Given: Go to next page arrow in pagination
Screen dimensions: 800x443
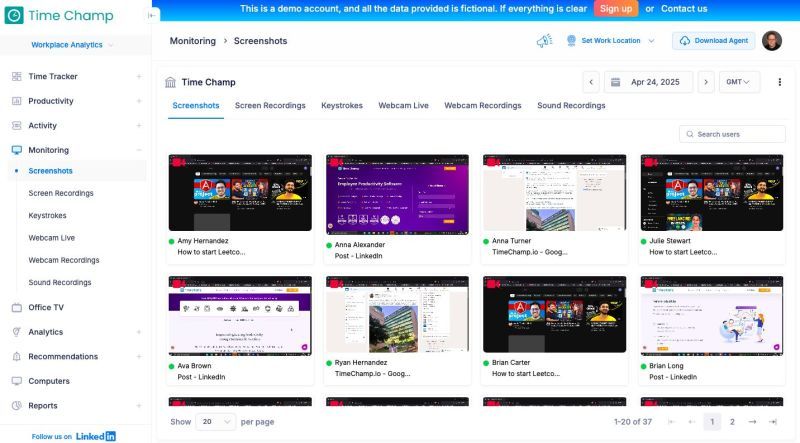Looking at the screenshot, I should [x=752, y=422].
